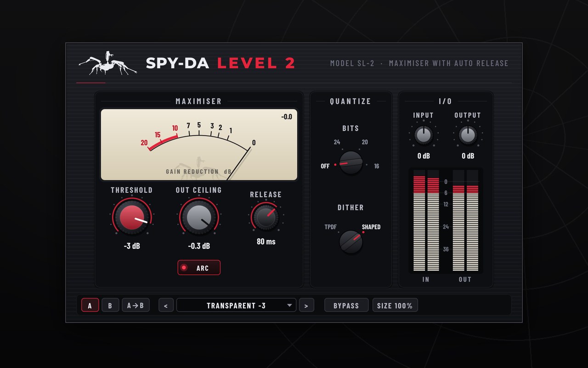Select SHAPED dither type

pyautogui.click(x=371, y=227)
